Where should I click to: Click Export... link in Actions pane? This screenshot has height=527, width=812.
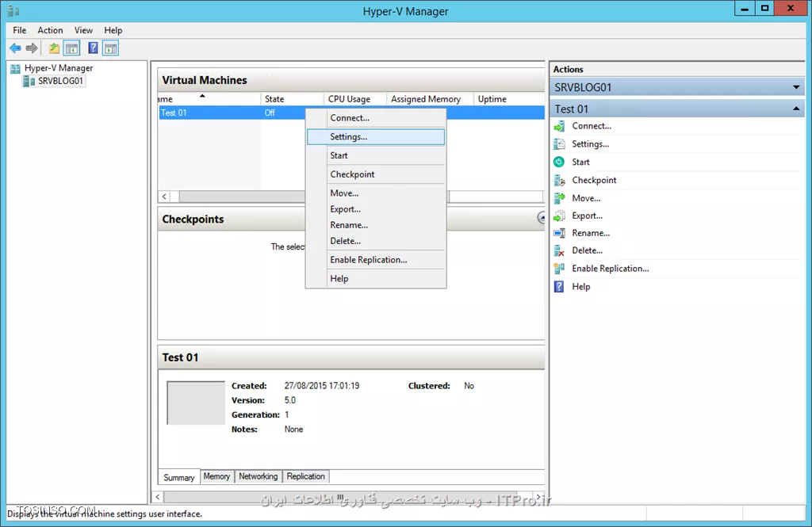(x=588, y=216)
